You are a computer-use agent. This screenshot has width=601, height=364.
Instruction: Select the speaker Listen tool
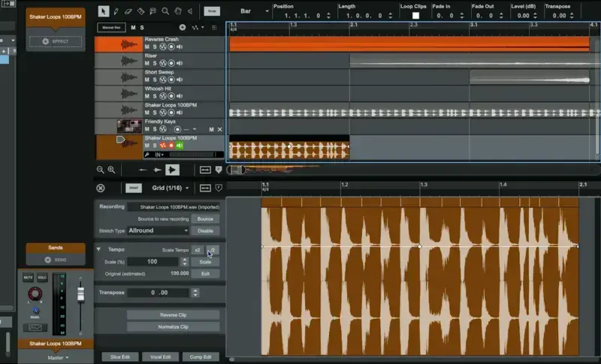click(x=190, y=11)
